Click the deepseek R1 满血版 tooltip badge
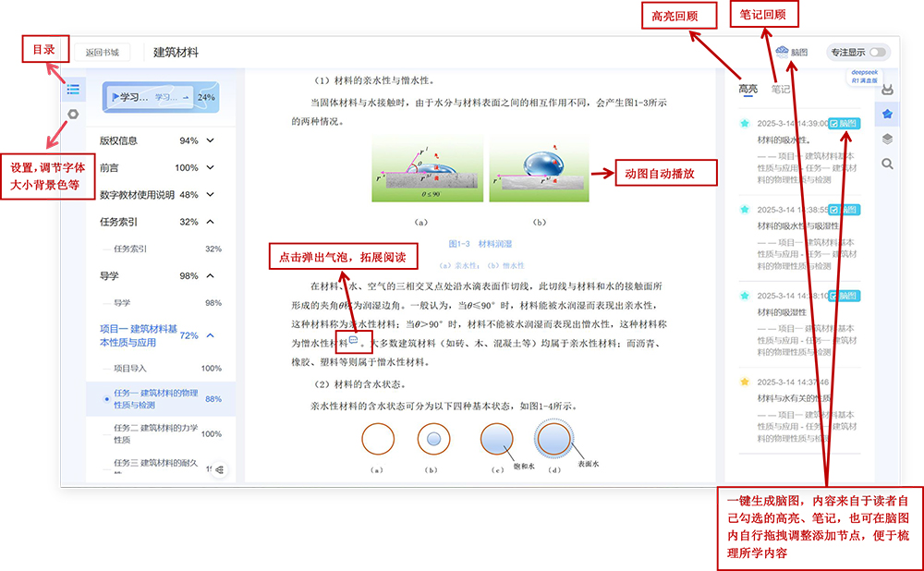Viewport: 924px width, 571px height. 865,76
